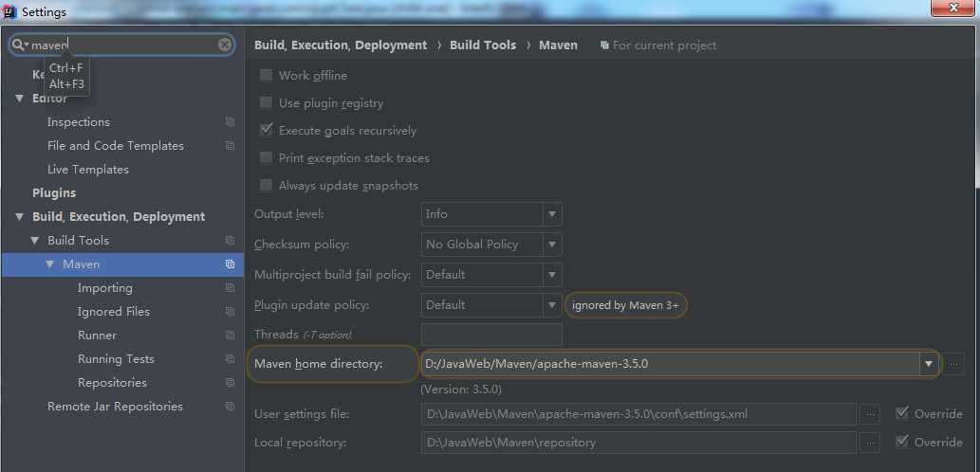Click project-level icon on selected Maven row

pos(230,264)
